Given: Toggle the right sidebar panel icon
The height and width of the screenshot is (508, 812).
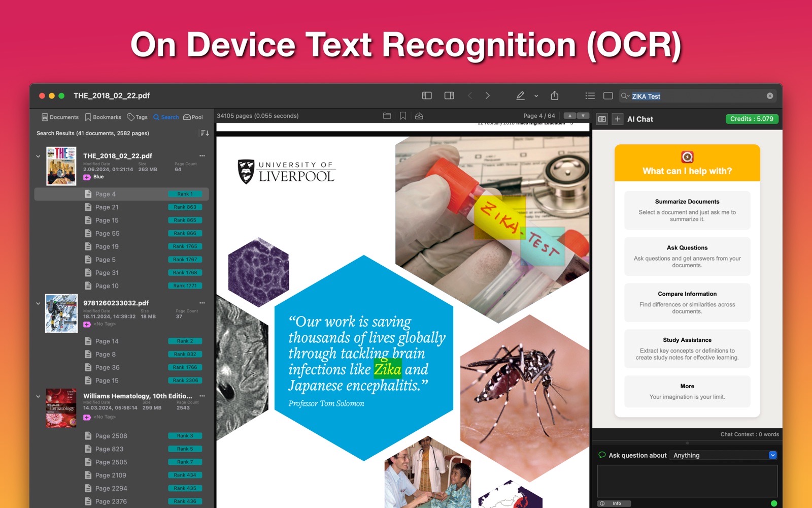Looking at the screenshot, I should pyautogui.click(x=449, y=96).
